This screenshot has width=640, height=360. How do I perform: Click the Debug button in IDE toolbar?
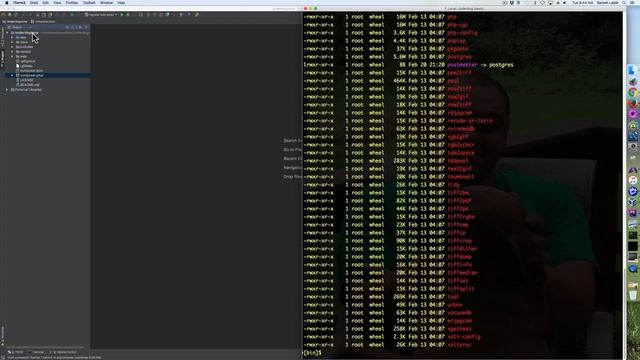(x=128, y=15)
